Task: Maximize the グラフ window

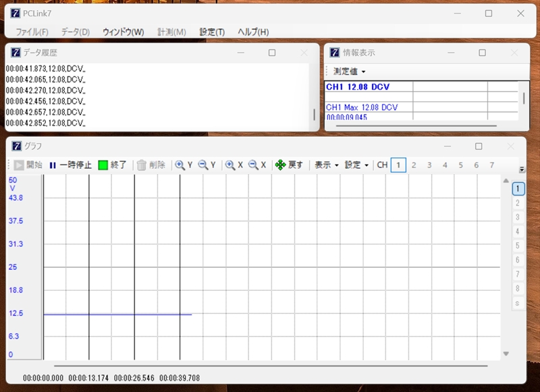Action: [x=479, y=146]
